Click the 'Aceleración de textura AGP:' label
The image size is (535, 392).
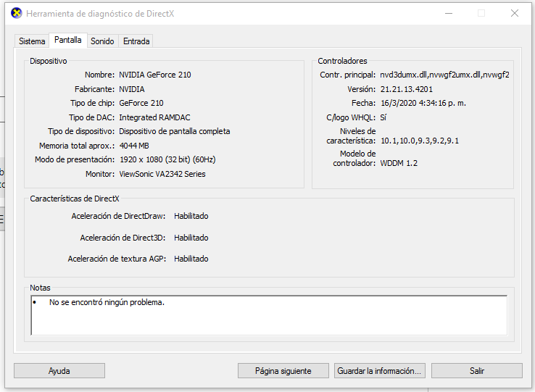[x=117, y=259]
